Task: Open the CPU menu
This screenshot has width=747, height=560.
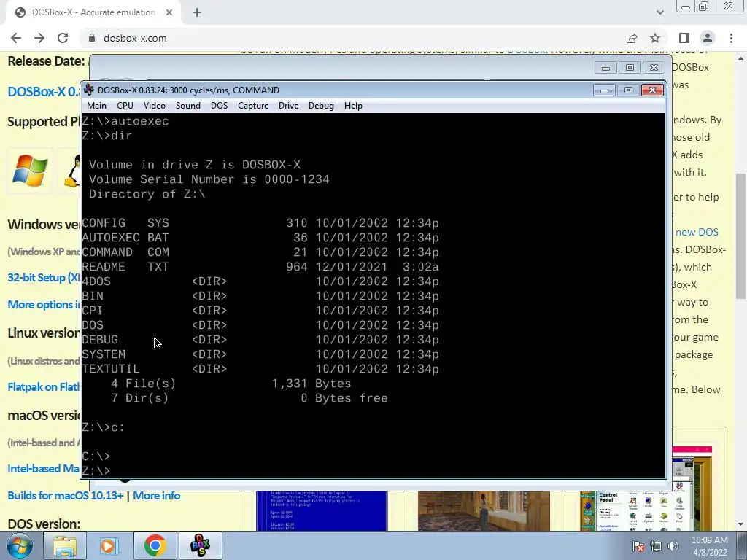Action: [125, 106]
